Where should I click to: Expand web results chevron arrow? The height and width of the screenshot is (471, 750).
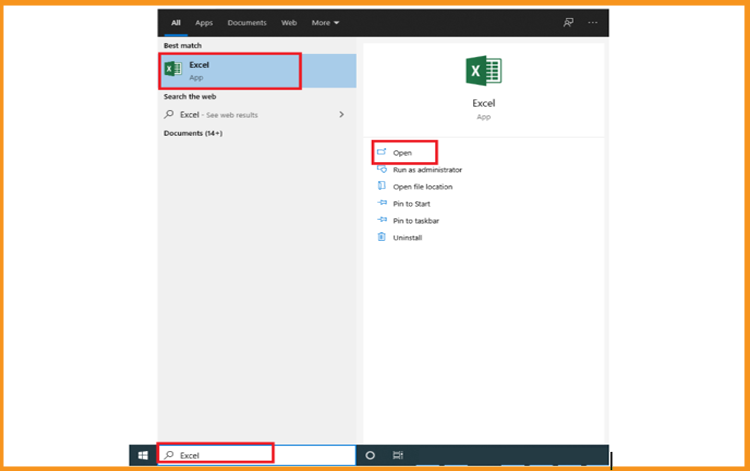coord(342,115)
